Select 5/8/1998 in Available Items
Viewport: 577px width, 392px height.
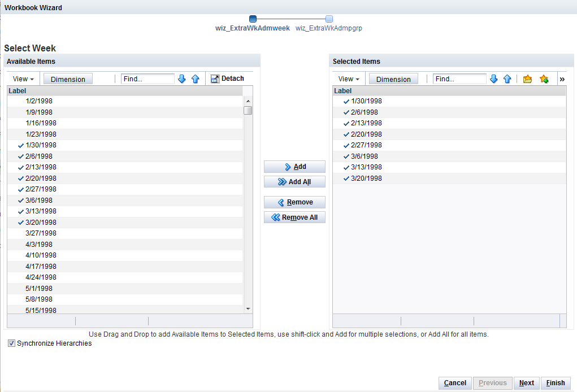point(125,299)
